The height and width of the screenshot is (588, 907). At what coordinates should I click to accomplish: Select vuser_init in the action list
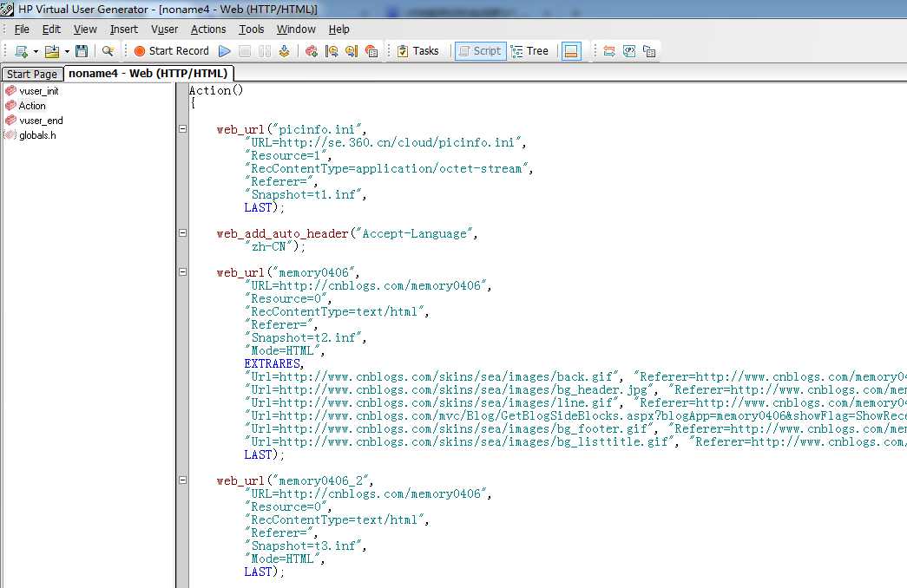point(39,91)
